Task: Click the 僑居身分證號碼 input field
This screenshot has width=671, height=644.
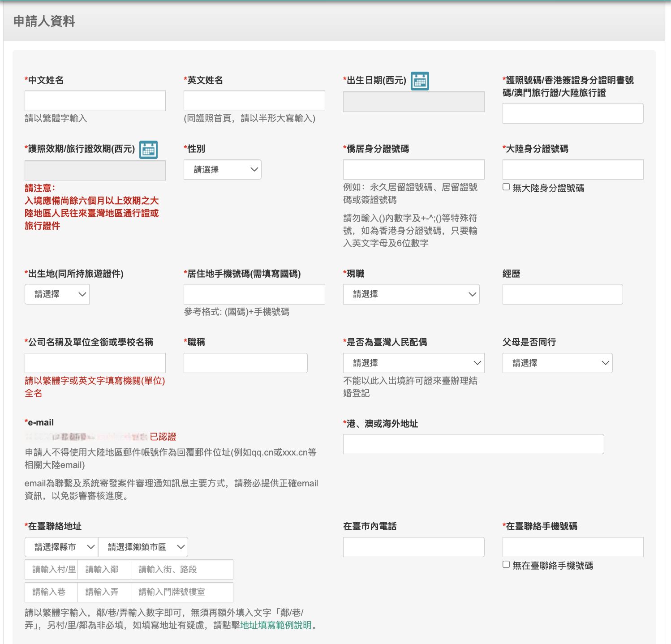Action: 413,169
